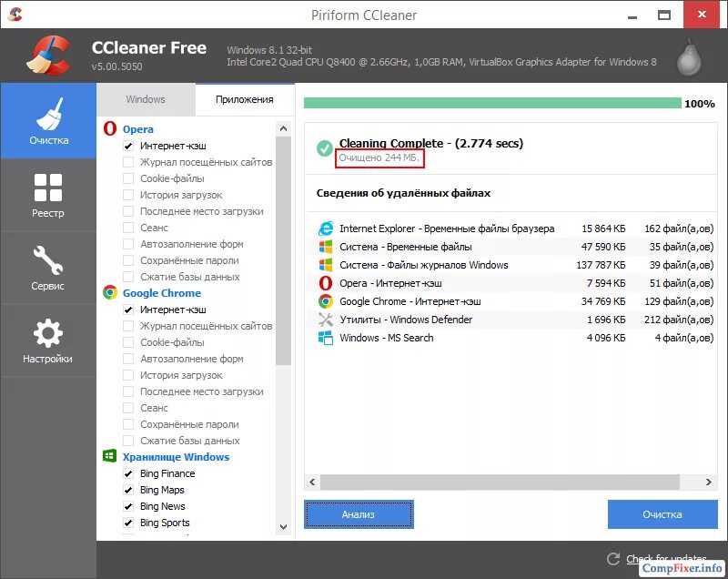The width and height of the screenshot is (728, 579).
Task: Click scroll up arrow in applications list
Action: coord(283,128)
